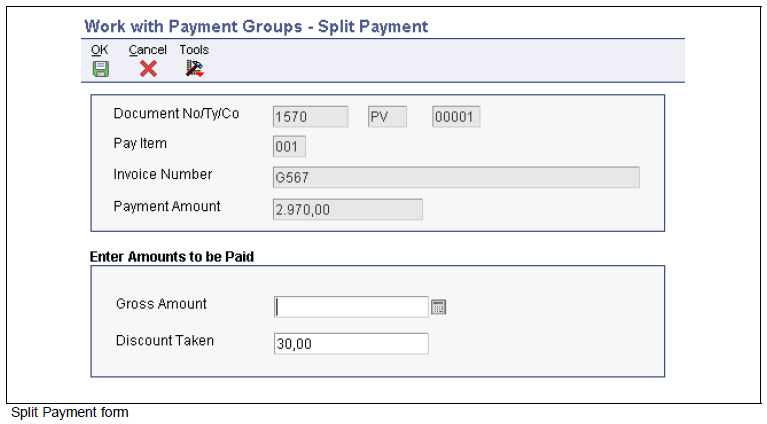Click the green OK save icon
767x424 pixels.
[101, 69]
